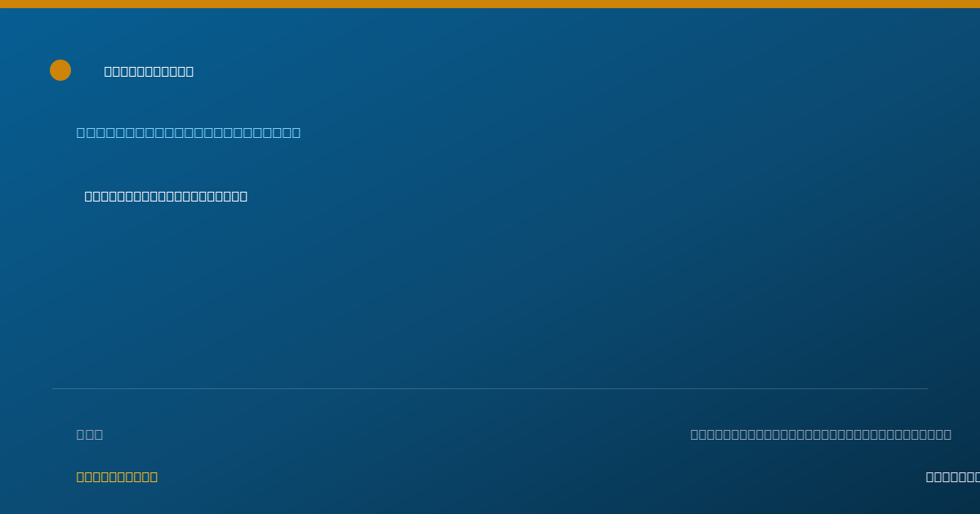Click first glyph of long gray caption
Screen dimensions: 980x514
coord(695,434)
